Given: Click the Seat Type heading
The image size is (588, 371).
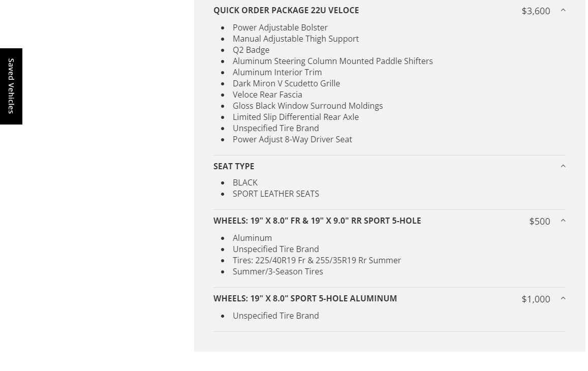Looking at the screenshot, I should tap(233, 166).
